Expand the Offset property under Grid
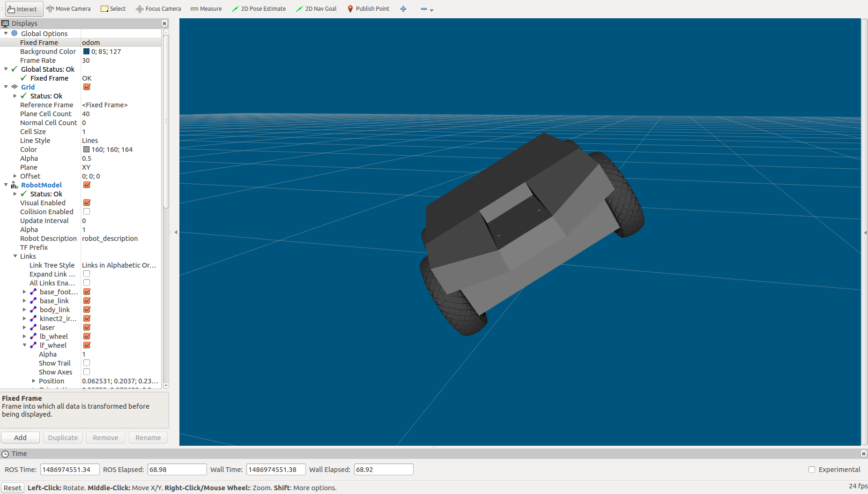Screen dimensions: 868x494 15,176
